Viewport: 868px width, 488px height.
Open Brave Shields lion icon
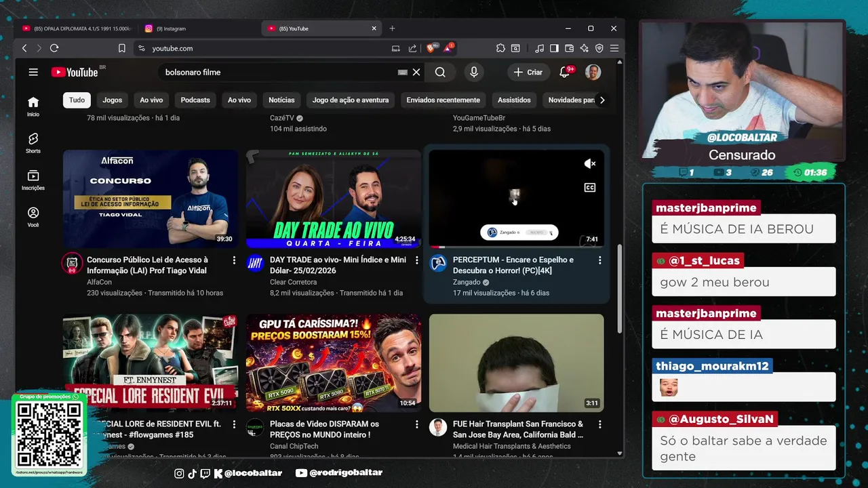(x=431, y=48)
